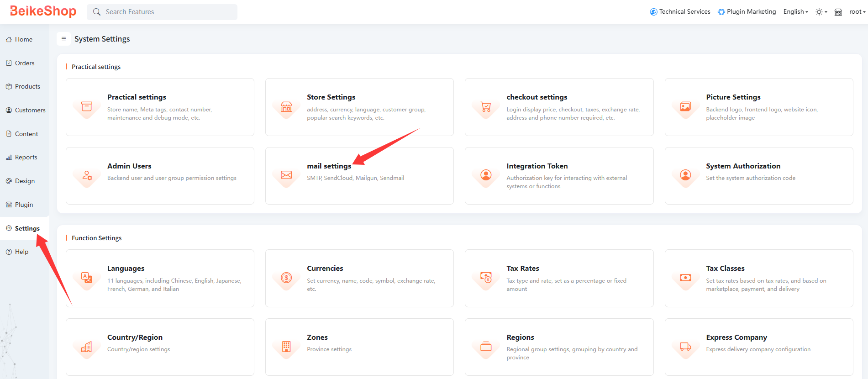The image size is (868, 379).
Task: Click the Plugin Marketing link
Action: click(x=747, y=12)
